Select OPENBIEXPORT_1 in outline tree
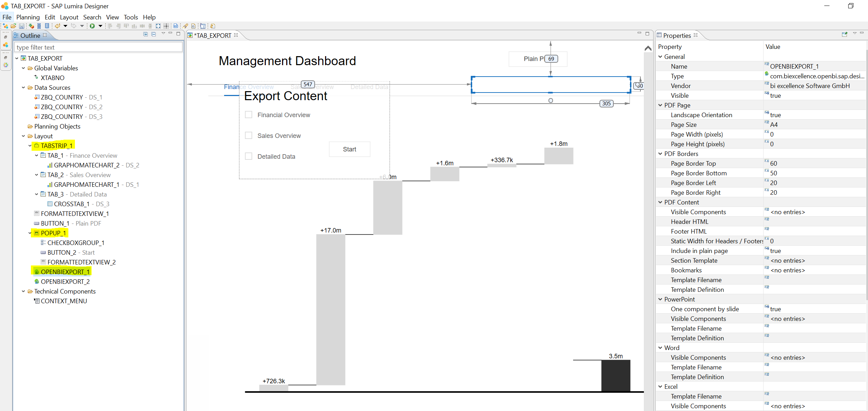Viewport: 868px width, 411px height. tap(66, 272)
